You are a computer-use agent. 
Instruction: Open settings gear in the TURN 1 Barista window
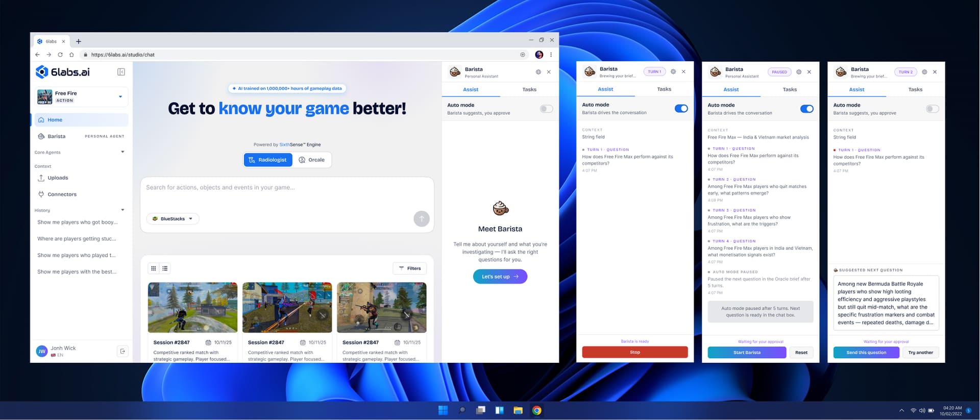coord(673,71)
